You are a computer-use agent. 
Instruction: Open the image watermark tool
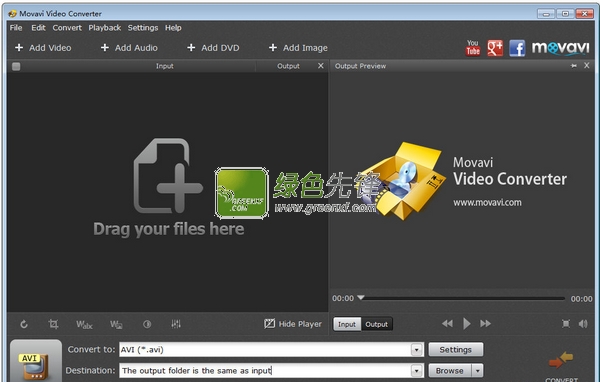click(116, 325)
